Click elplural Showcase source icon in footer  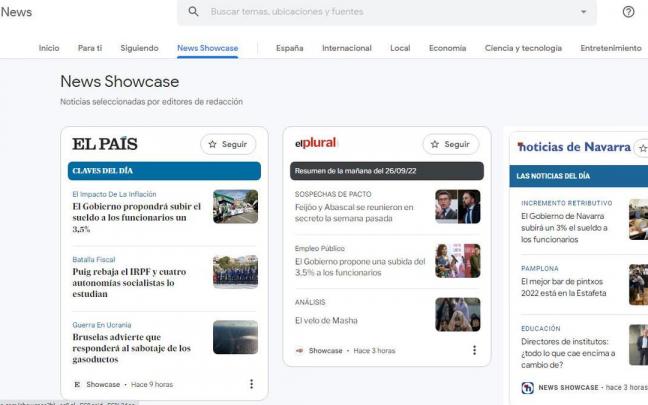(x=300, y=350)
